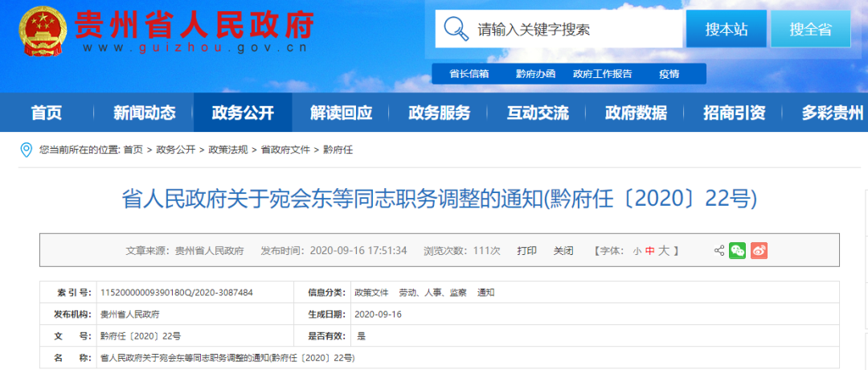Click the 关闭 close link
This screenshot has height=370, width=868.
click(563, 250)
